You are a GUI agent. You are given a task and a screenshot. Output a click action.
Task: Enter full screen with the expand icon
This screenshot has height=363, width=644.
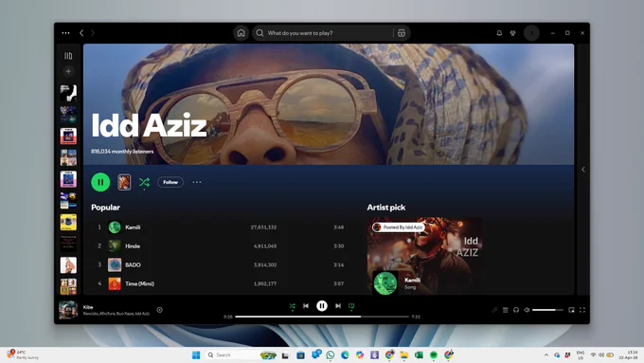point(582,310)
